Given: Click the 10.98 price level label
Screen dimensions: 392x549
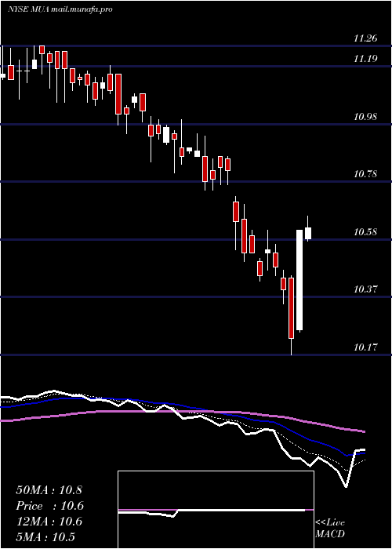Looking at the screenshot, I should pyautogui.click(x=365, y=117).
